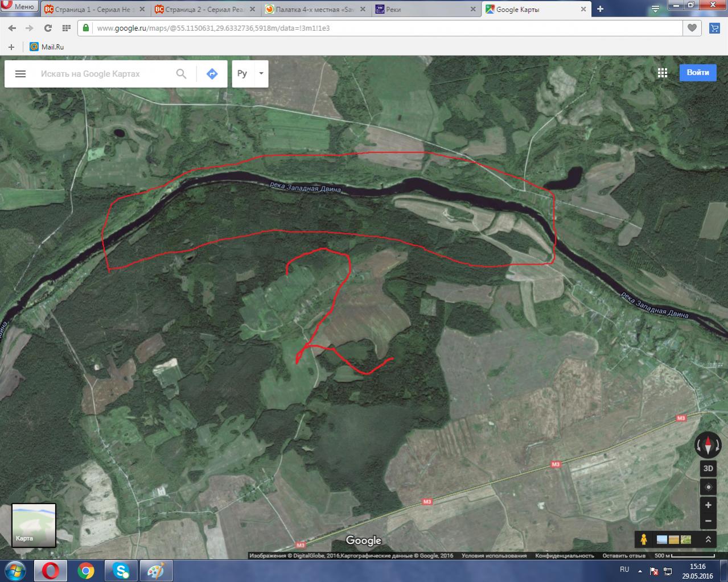Open the Google apps grid
The image size is (728, 582).
tap(662, 73)
